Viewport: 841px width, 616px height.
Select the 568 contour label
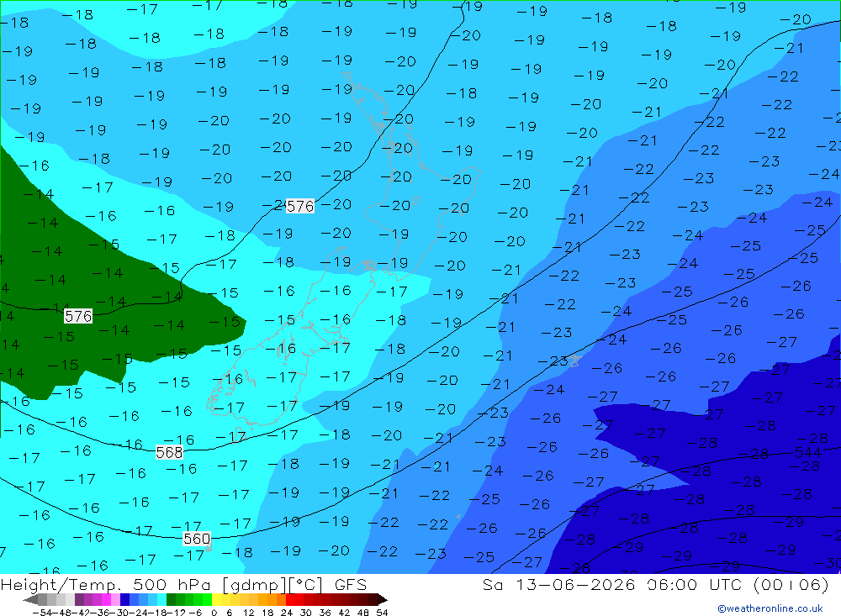point(169,452)
